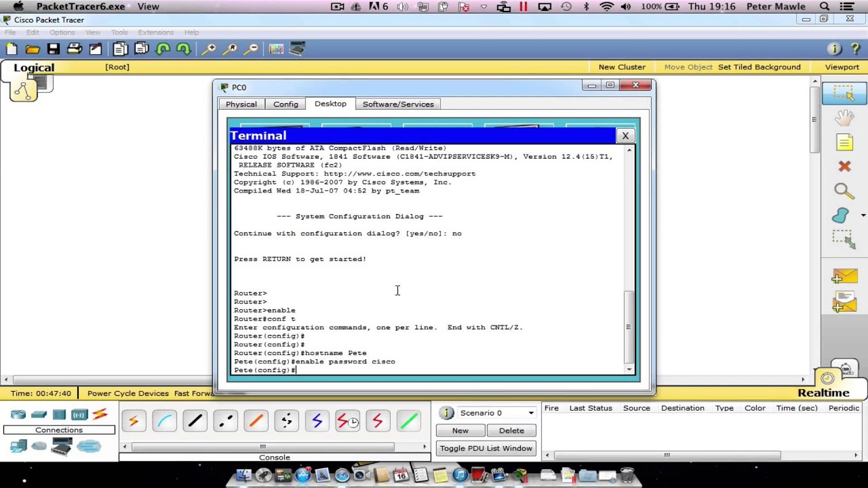Open the Logical workspace tab

pyautogui.click(x=34, y=68)
